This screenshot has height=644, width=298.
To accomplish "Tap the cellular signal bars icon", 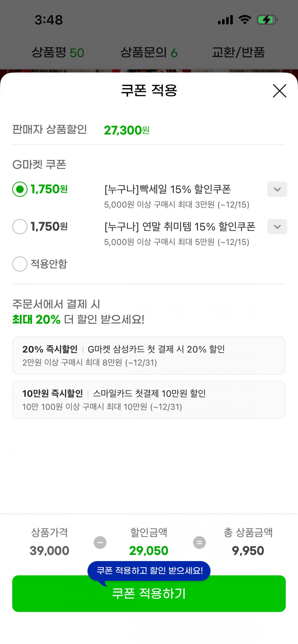I will [225, 20].
